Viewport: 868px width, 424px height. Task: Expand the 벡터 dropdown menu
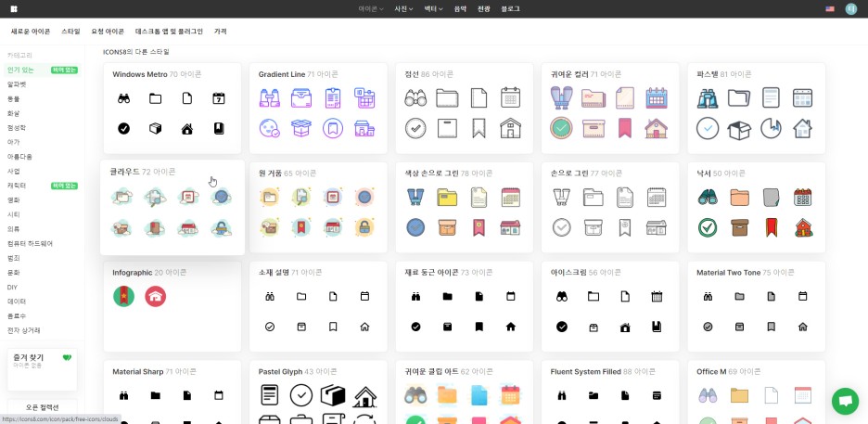tap(433, 9)
